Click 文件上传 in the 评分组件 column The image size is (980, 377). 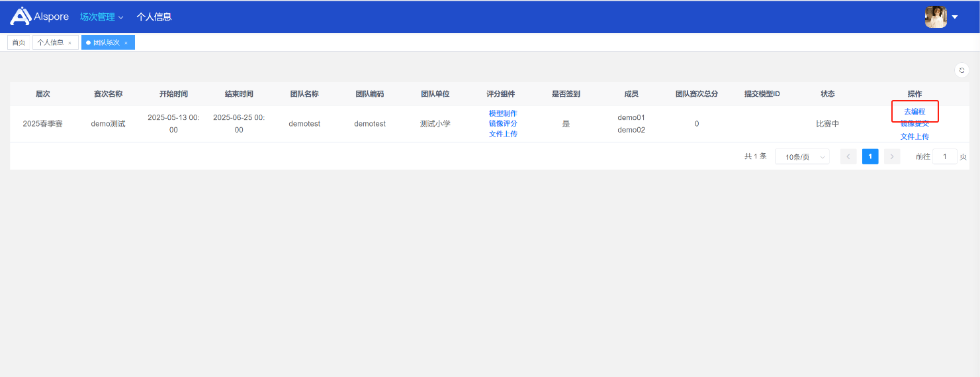[x=503, y=134]
